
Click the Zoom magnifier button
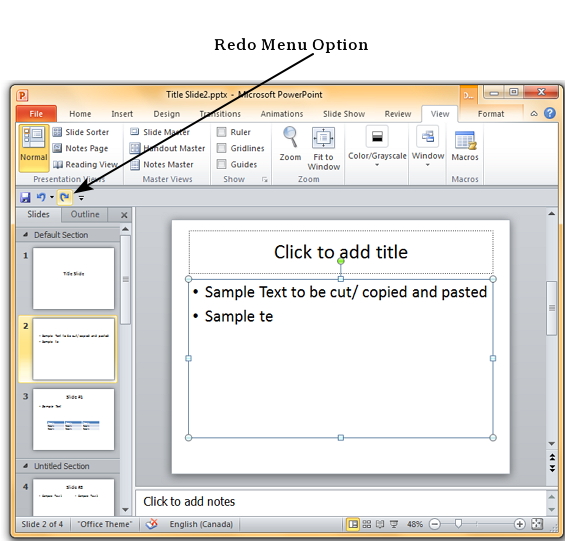(x=290, y=144)
